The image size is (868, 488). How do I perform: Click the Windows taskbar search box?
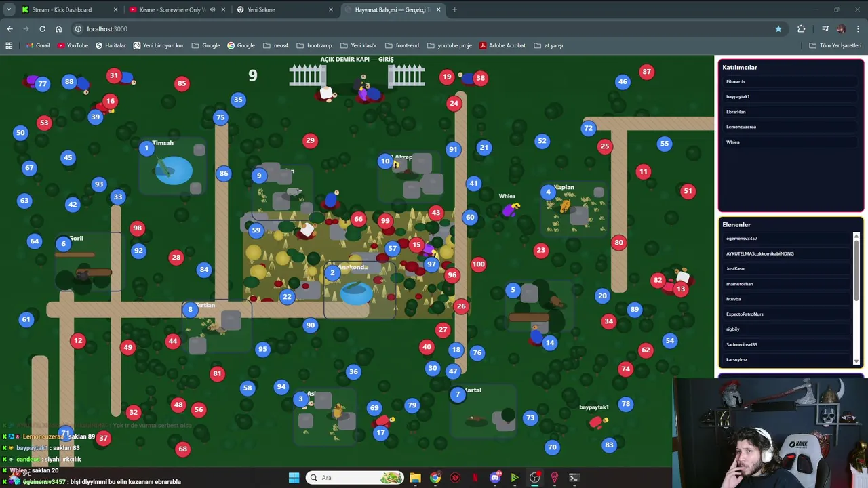[355, 478]
